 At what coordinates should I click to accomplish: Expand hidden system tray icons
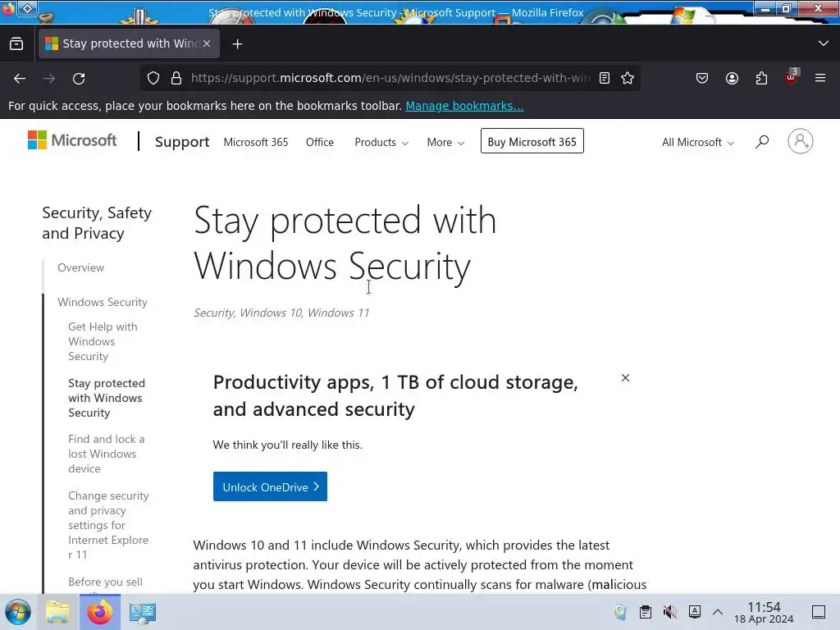tap(718, 612)
